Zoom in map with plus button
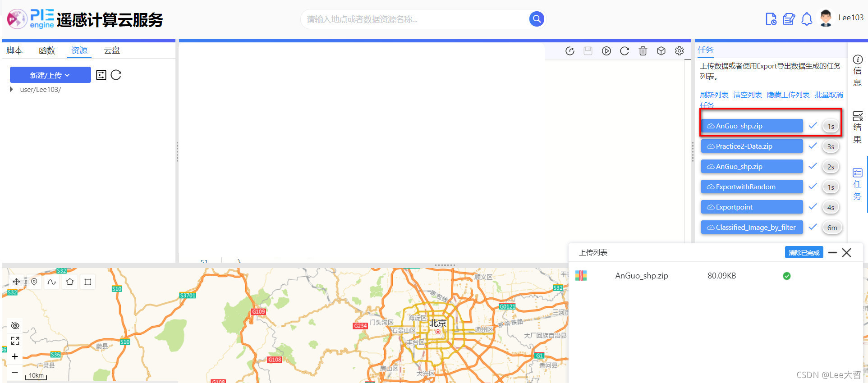 coord(15,356)
